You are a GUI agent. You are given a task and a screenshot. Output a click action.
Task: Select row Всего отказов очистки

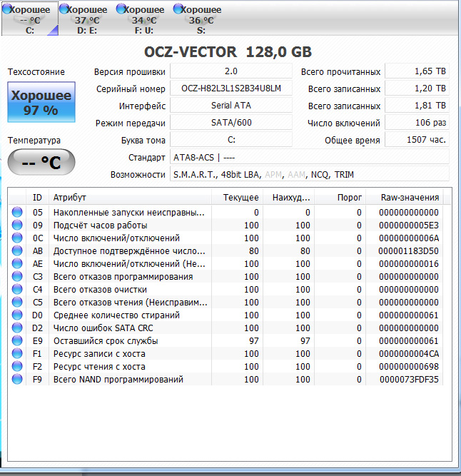(x=226, y=289)
